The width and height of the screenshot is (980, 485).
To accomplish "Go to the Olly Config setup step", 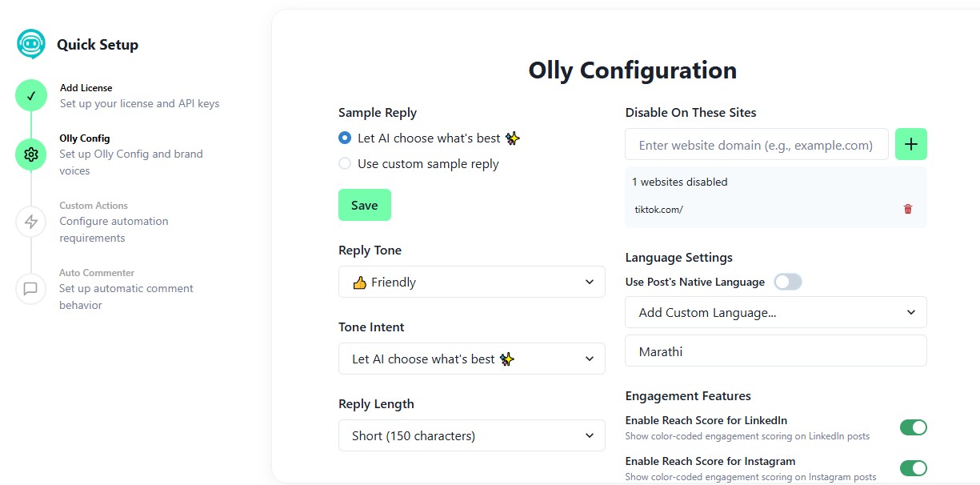I will [85, 138].
